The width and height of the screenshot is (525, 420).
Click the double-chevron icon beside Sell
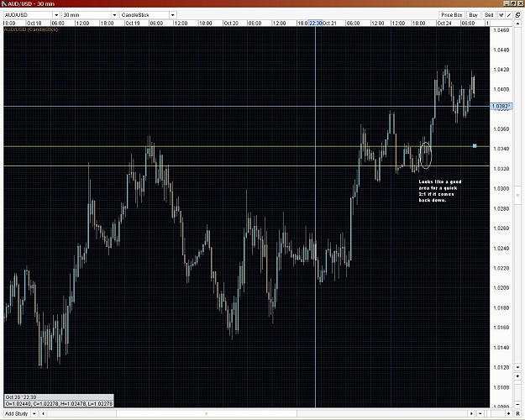(501, 15)
